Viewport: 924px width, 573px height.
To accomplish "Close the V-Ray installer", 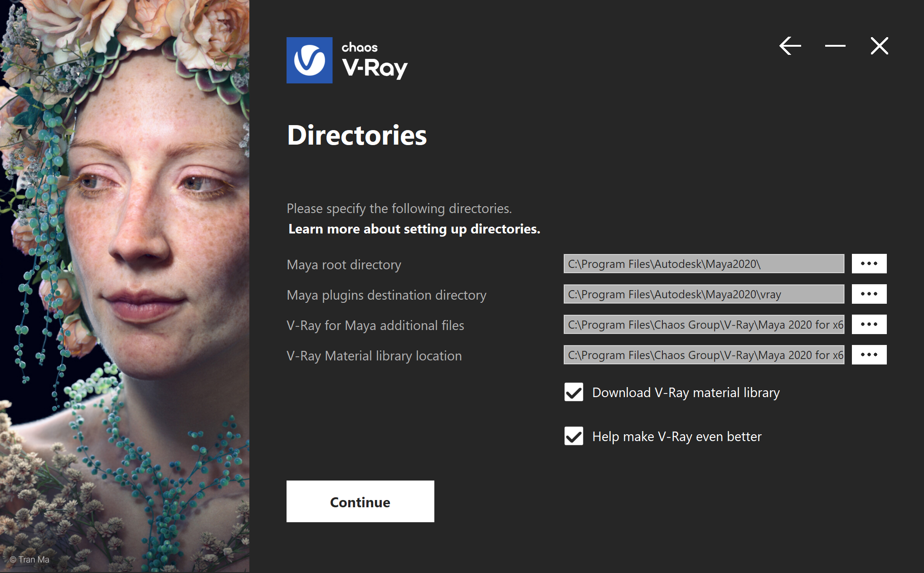I will pos(879,46).
